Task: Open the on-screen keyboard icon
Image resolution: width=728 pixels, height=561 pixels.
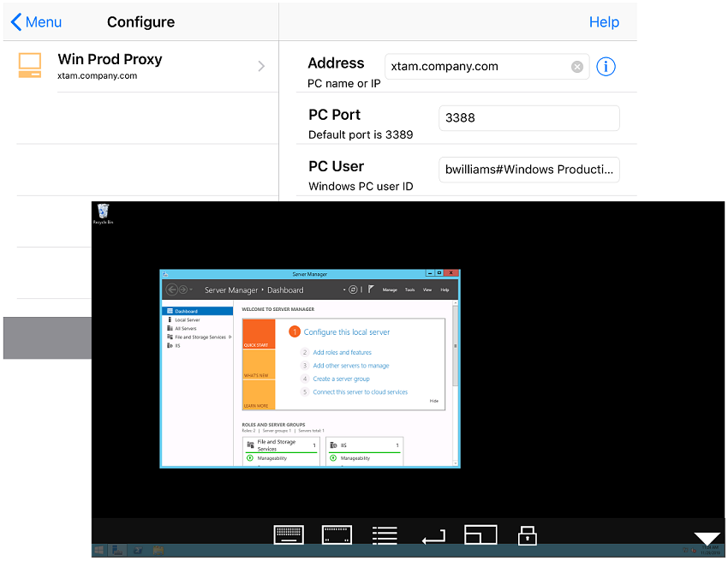Action: [x=289, y=534]
